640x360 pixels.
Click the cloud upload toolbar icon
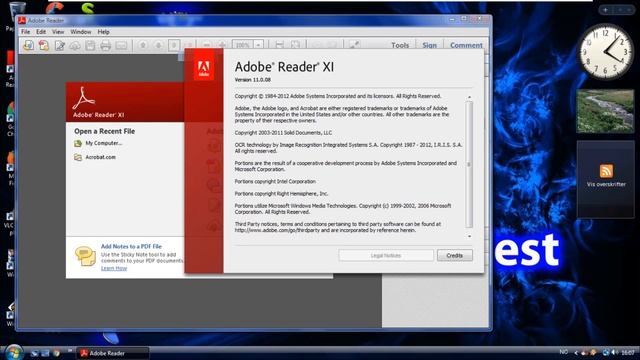[75, 45]
